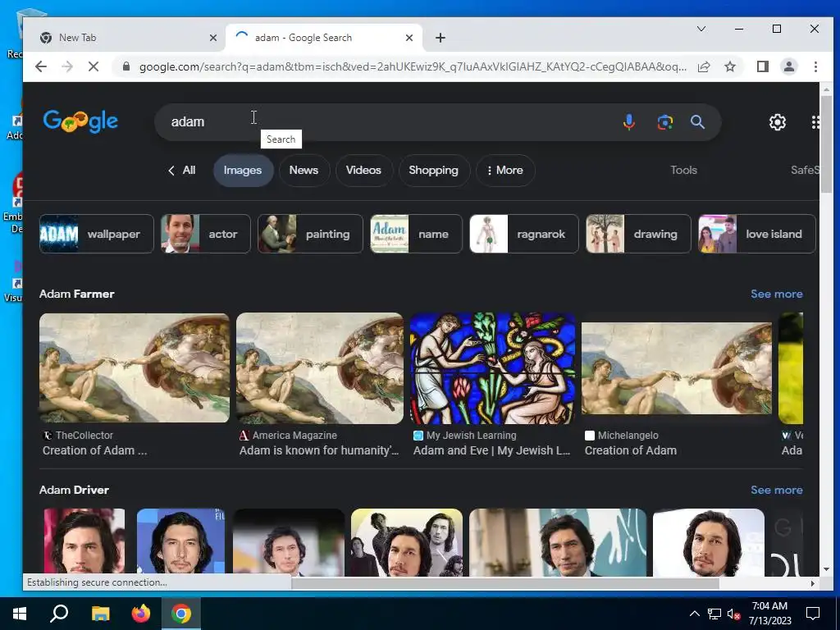This screenshot has width=840, height=630.
Task: Click the padlock site info icon
Action: tap(126, 66)
